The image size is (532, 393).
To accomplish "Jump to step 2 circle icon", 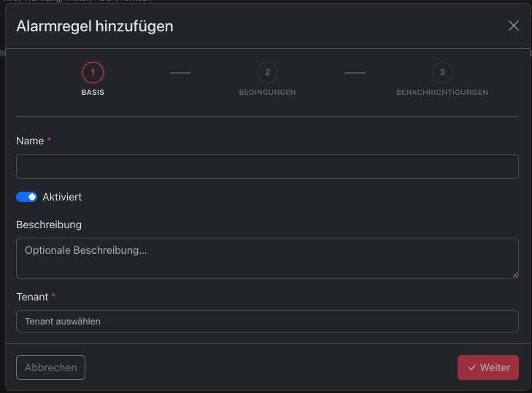I will (267, 73).
